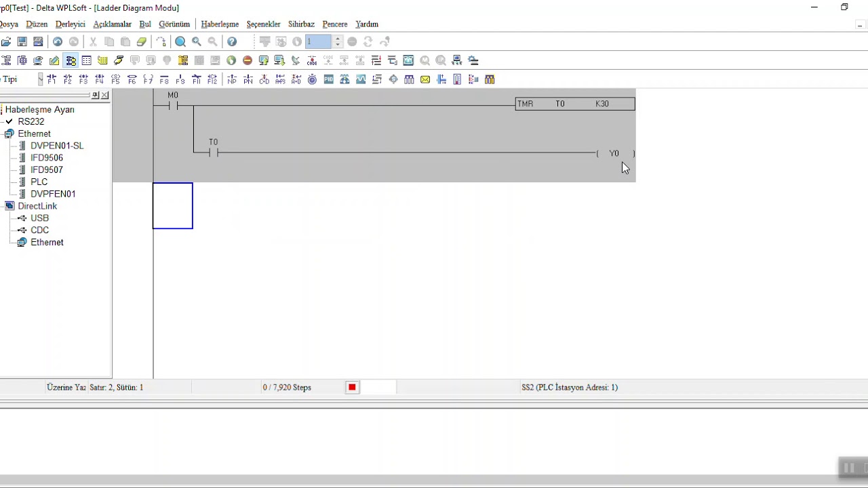Viewport: 868px width, 488px height.
Task: Click the '0 / 7,920 Steps' status text
Action: 287,388
